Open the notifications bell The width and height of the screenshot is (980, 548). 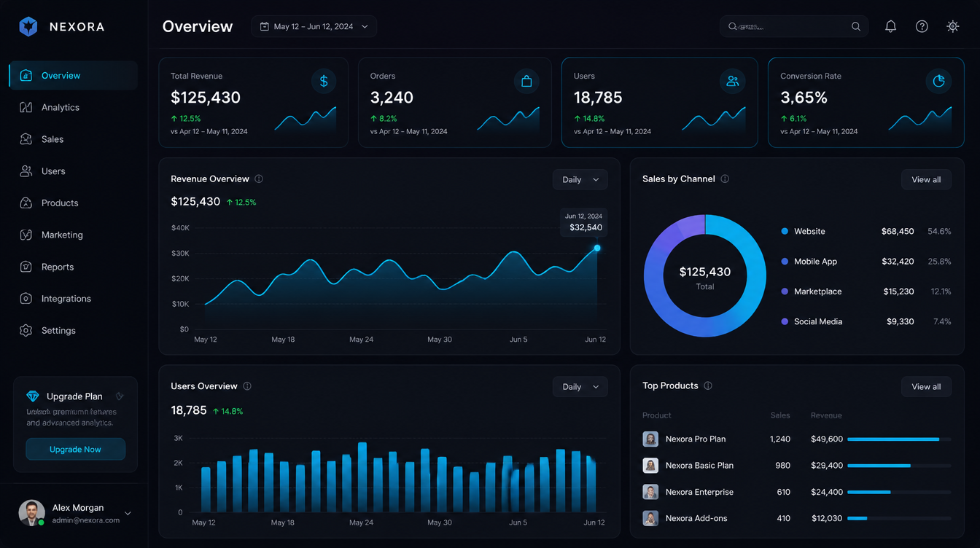[x=890, y=26]
